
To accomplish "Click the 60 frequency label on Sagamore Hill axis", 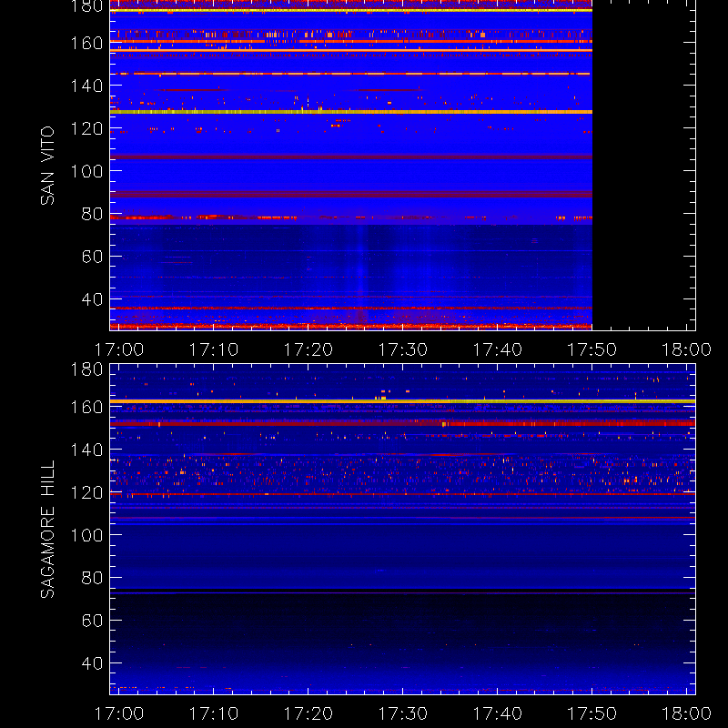I will (92, 621).
